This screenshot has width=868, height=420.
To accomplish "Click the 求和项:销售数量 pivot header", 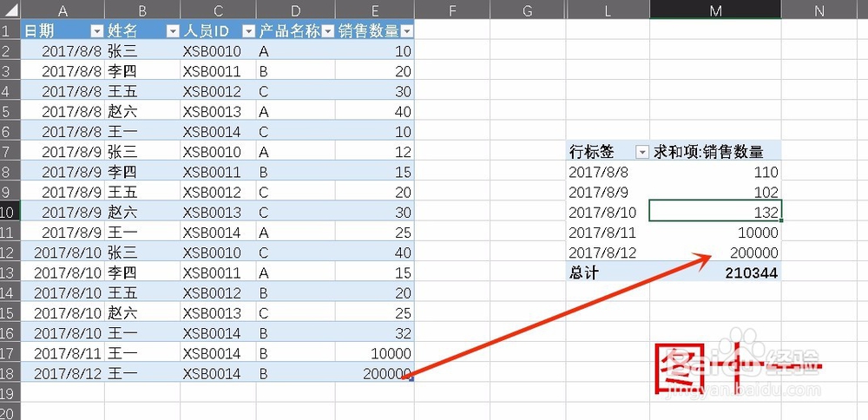I will tap(716, 152).
